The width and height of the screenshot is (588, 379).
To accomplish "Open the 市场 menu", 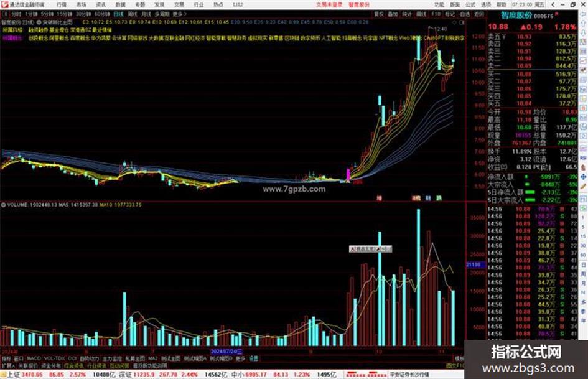I will click(x=81, y=5).
